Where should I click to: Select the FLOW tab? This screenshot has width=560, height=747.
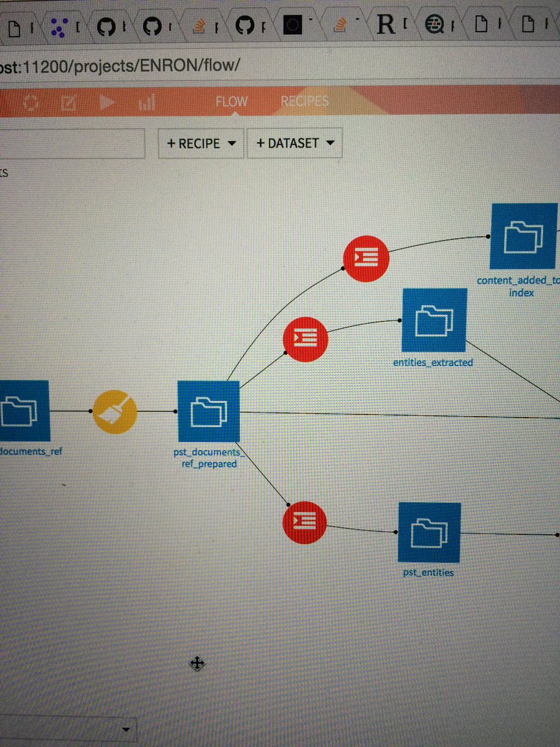[231, 100]
